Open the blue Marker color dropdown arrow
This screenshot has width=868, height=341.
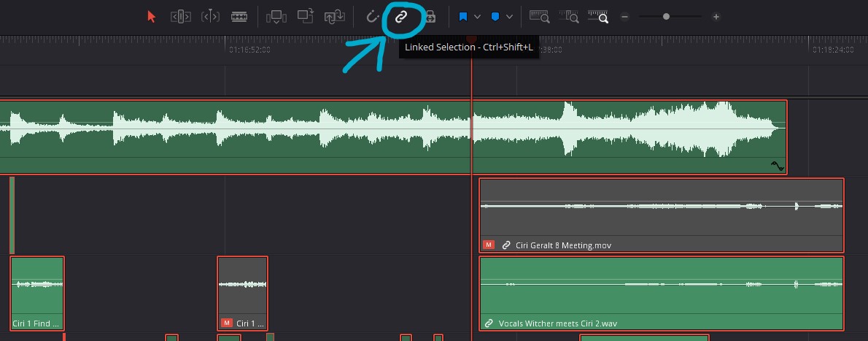point(509,17)
